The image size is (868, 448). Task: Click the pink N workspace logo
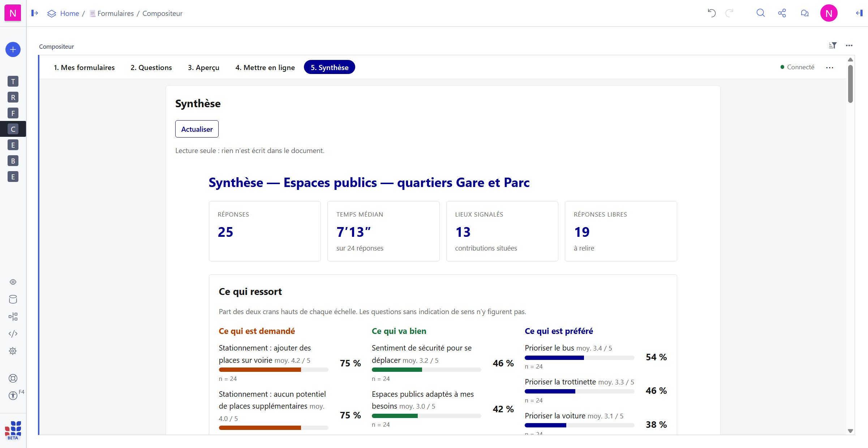[x=13, y=13]
